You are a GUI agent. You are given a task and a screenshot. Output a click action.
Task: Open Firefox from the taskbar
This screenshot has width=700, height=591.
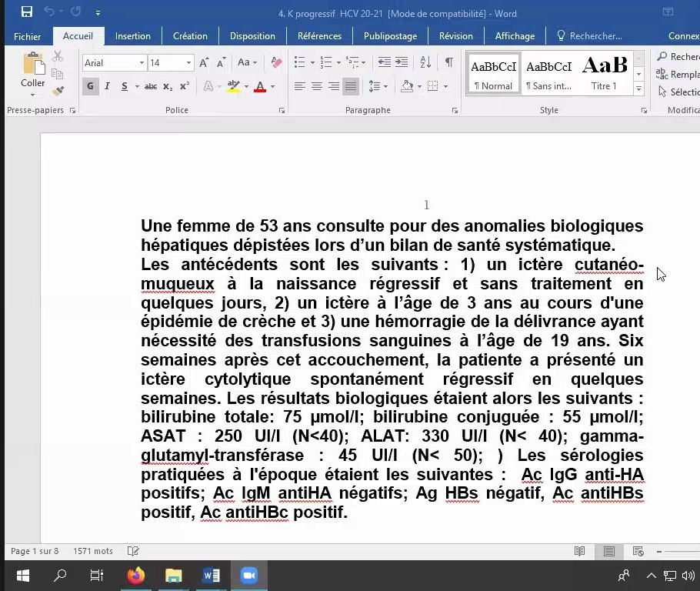135,576
